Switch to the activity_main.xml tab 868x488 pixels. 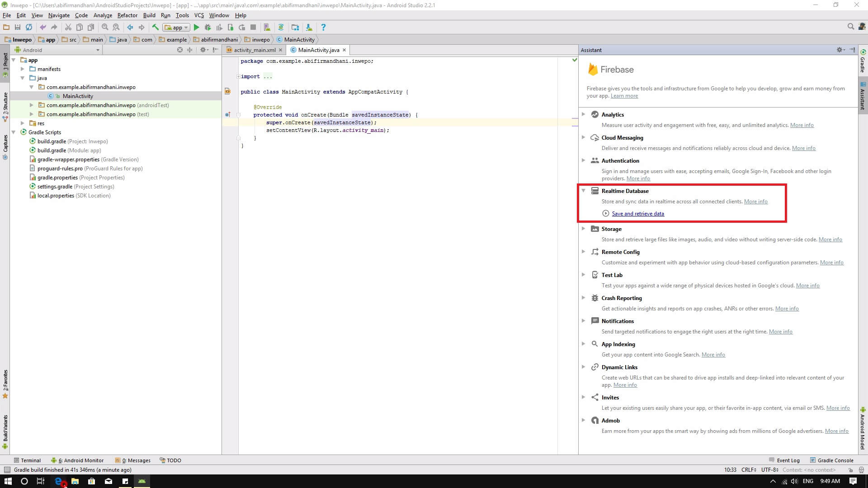[254, 50]
